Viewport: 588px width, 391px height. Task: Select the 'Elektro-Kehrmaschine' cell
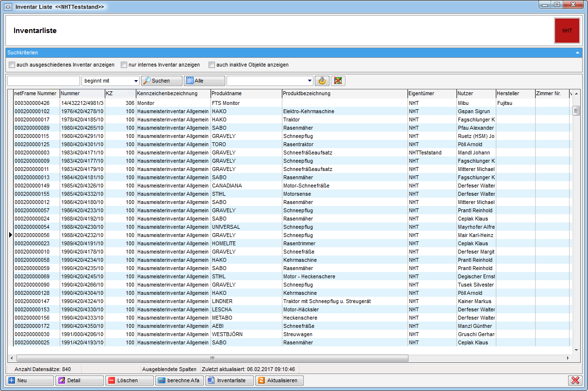(x=344, y=112)
